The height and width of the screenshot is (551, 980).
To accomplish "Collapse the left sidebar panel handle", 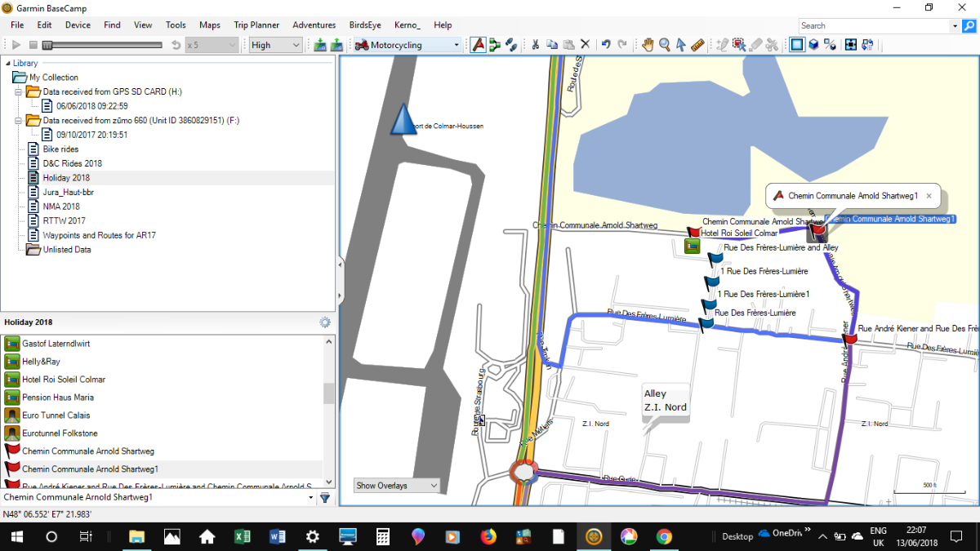I will [341, 264].
